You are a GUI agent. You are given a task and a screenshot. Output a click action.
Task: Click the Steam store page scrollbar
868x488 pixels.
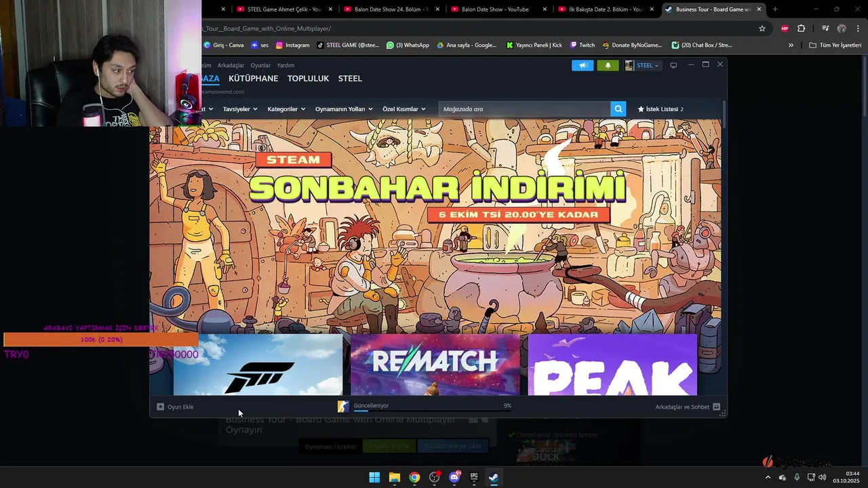[x=724, y=114]
